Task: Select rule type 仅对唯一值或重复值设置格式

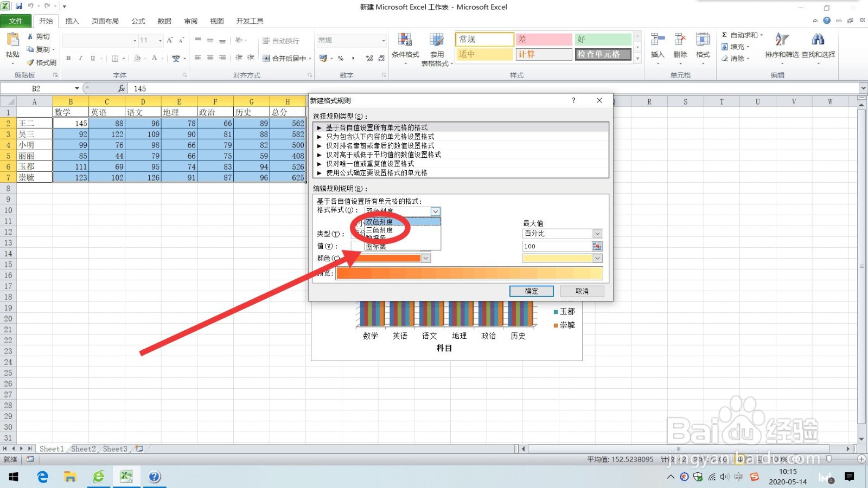Action: 461,164
